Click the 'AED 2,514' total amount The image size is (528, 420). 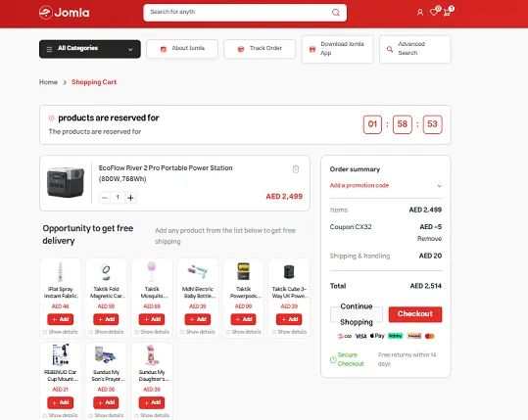tap(425, 286)
